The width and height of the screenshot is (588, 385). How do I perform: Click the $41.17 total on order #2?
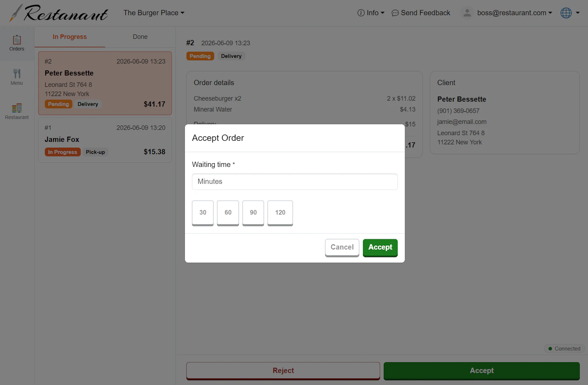(154, 104)
